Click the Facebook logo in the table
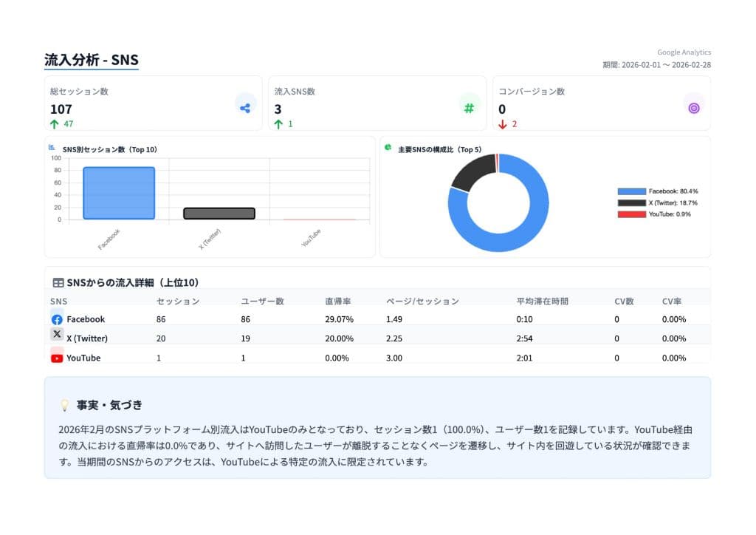Screen dimensions: 756x535 (57, 319)
